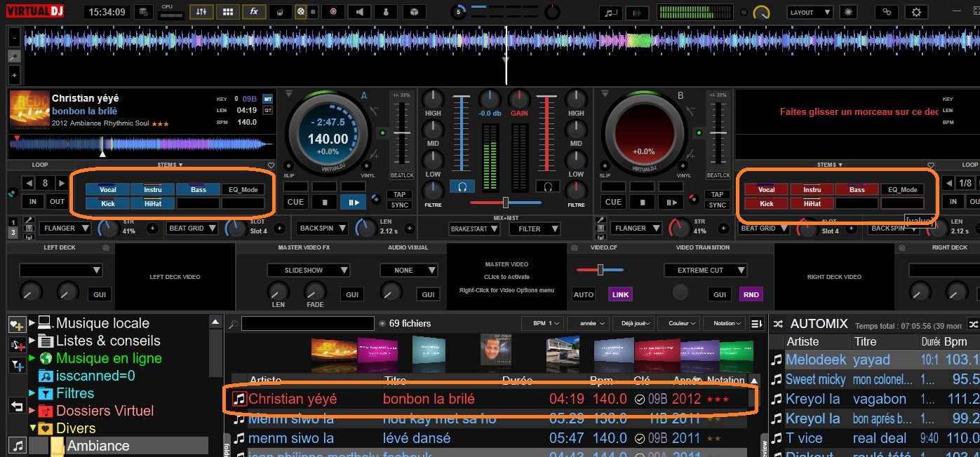Click loop size decrease arrow on left deck
980x457 pixels.
(28, 184)
